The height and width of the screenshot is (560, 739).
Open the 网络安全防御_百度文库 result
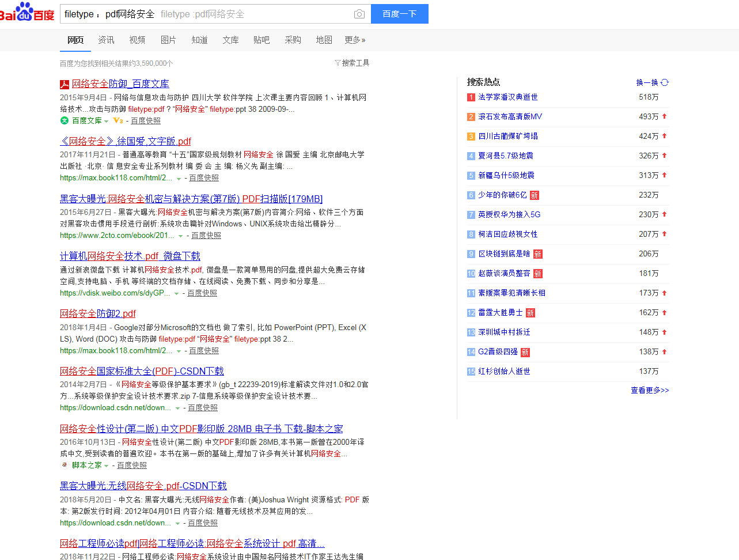[120, 84]
